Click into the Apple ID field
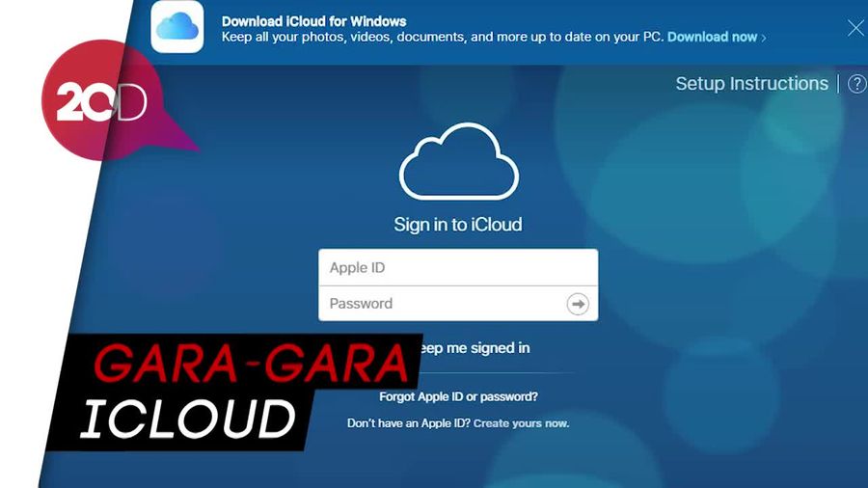The image size is (868, 488). pyautogui.click(x=458, y=268)
